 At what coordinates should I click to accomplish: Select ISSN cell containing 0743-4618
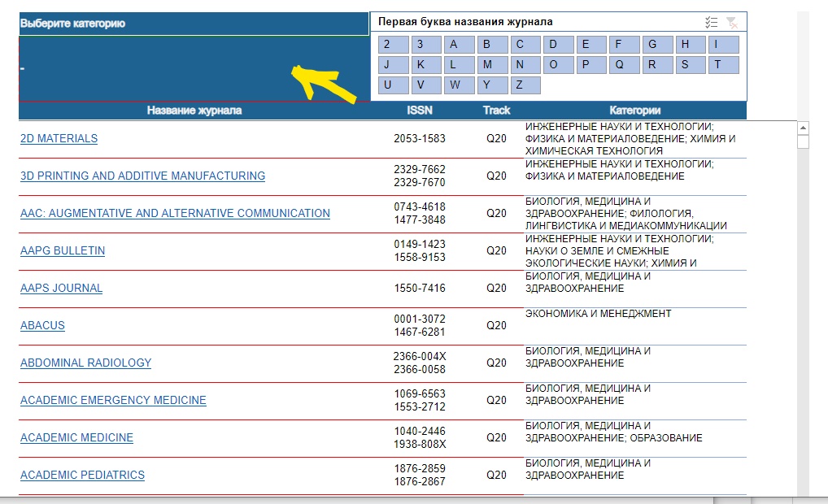[x=420, y=213]
